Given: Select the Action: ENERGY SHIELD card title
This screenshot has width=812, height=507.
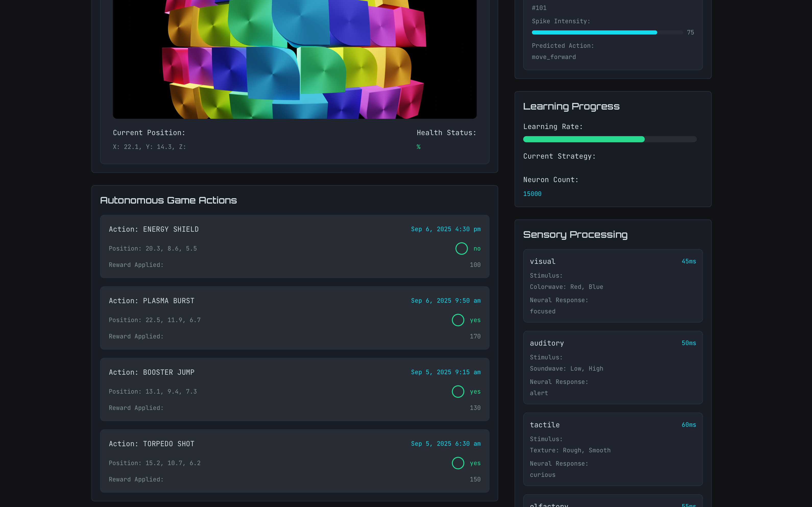Looking at the screenshot, I should click(153, 229).
